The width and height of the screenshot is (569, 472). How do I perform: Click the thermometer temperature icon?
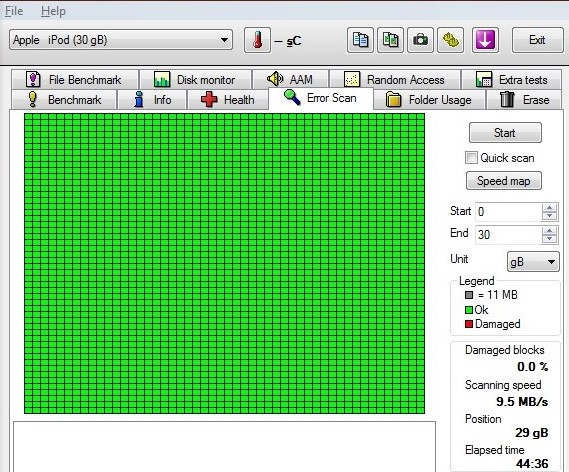(x=257, y=40)
